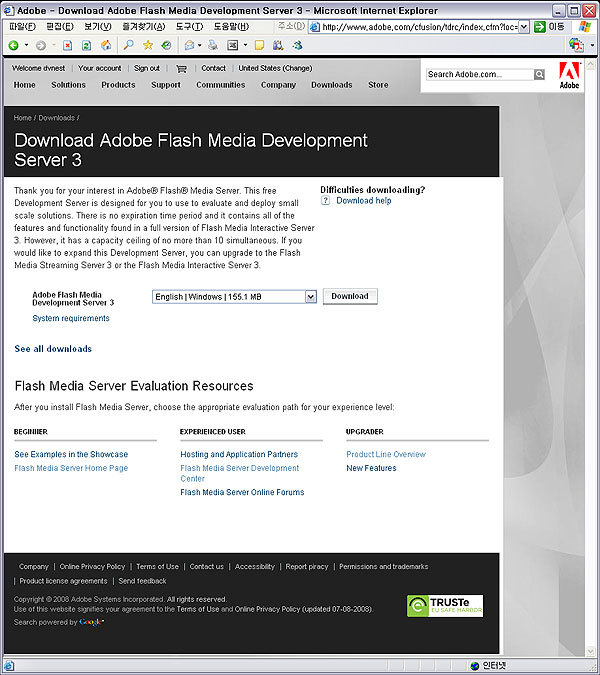Click the grayed Forward arrow button
Viewport: 600px width, 675px height.
point(41,45)
